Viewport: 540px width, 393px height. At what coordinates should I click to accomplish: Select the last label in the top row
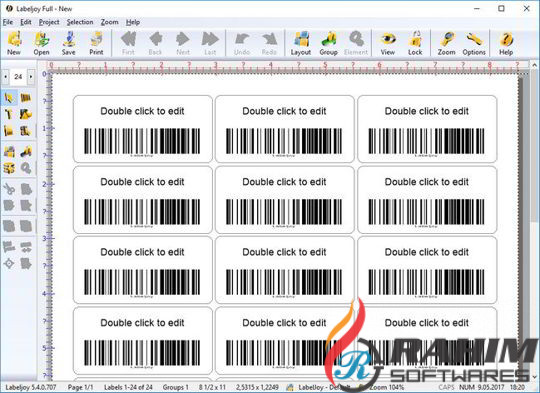pos(427,129)
